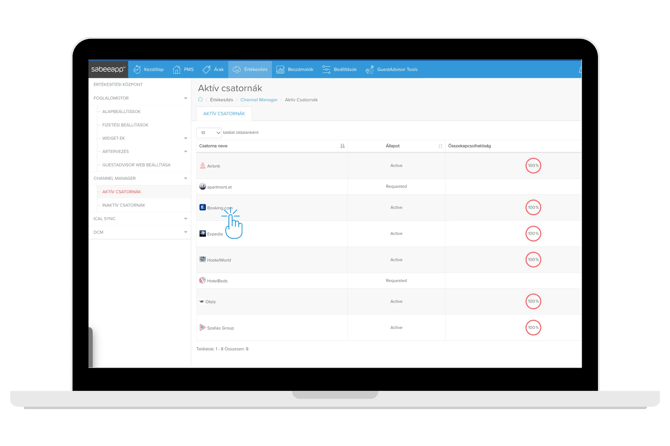Click the Channel Manager breadcrumb link
The height and width of the screenshot is (446, 670).
259,100
